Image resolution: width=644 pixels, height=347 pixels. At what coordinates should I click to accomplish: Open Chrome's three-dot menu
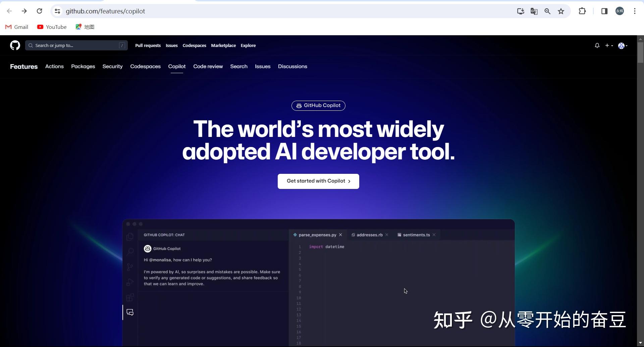(x=635, y=11)
